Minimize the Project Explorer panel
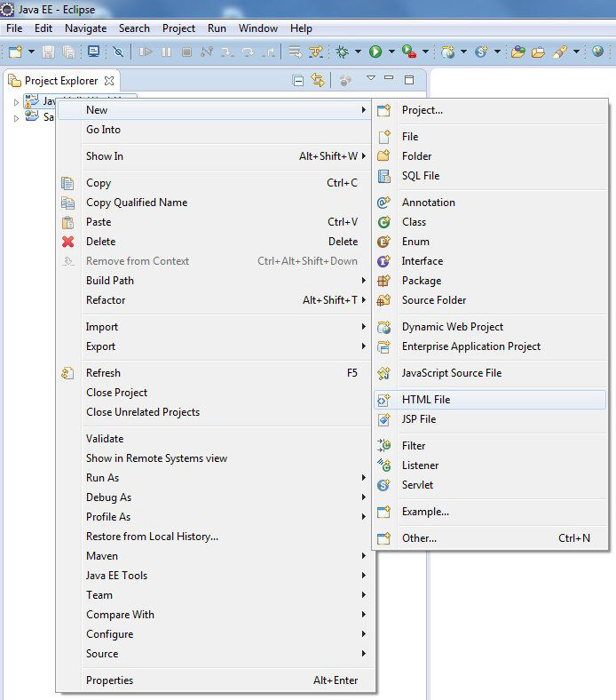The image size is (616, 700). pos(391,80)
